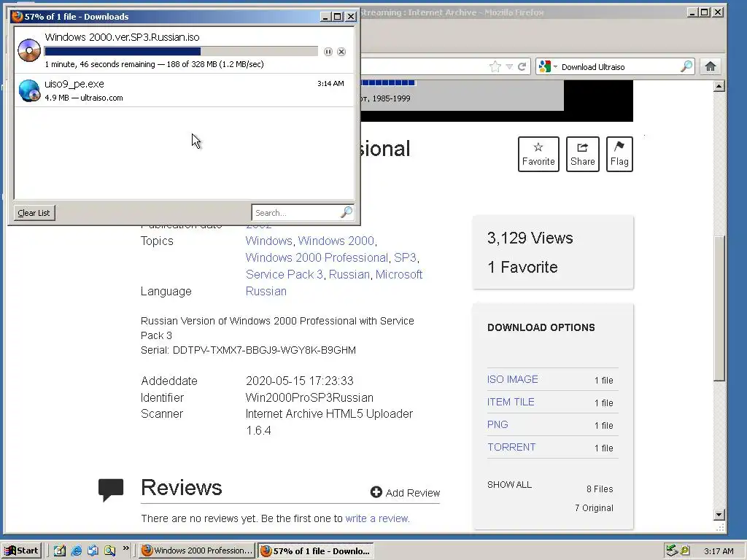Click the Firefox icon in Downloads title bar
747x560 pixels.
pyautogui.click(x=18, y=16)
